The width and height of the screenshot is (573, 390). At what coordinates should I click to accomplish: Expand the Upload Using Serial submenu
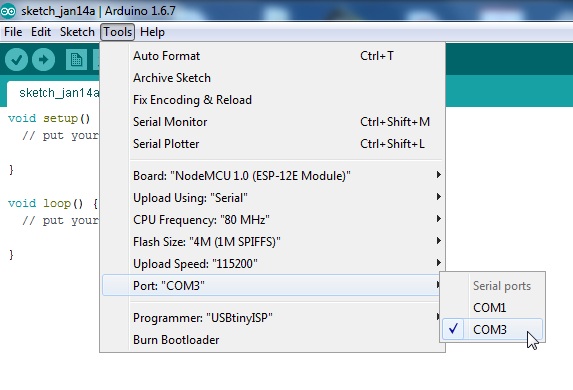pyautogui.click(x=272, y=198)
